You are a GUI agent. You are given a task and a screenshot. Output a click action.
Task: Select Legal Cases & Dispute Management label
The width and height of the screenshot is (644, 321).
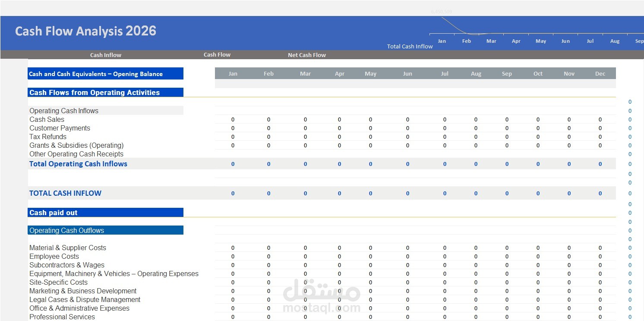(x=85, y=299)
